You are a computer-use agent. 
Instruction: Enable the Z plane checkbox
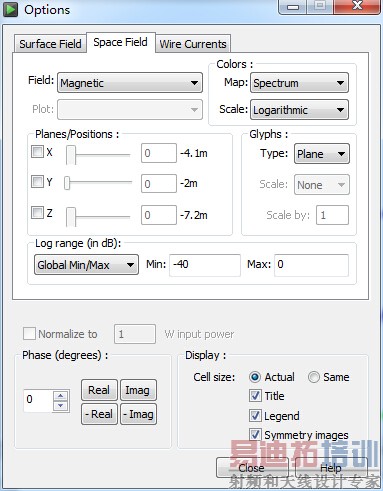(37, 212)
